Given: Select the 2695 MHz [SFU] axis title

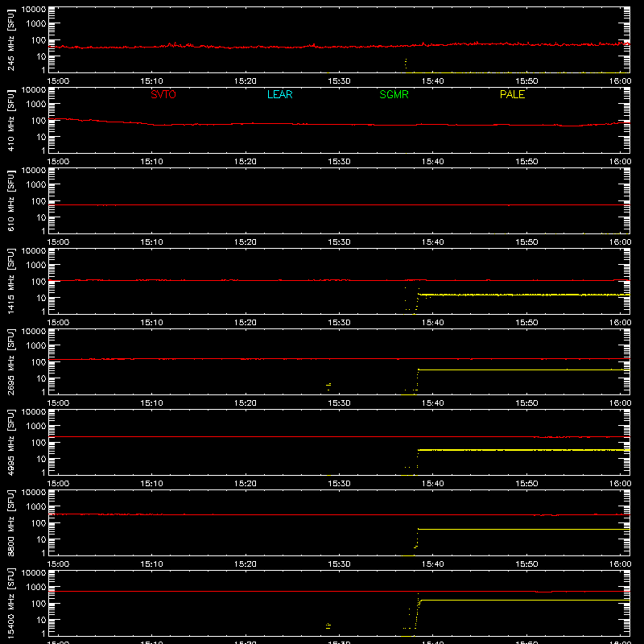Looking at the screenshot, I should [x=11, y=361].
